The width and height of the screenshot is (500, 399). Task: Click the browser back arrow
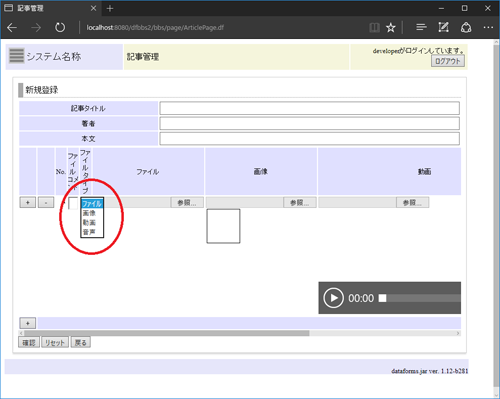pos(12,28)
